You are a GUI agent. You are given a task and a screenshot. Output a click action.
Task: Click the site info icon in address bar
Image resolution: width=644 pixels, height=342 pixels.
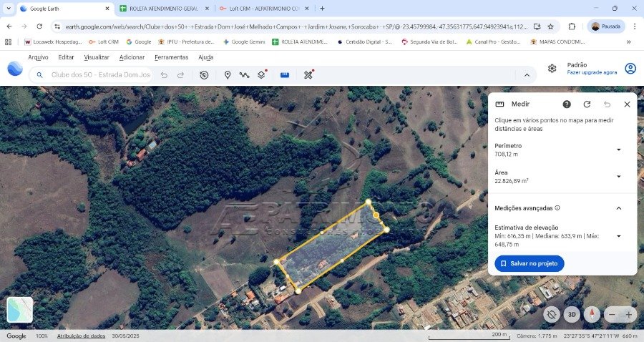[x=57, y=26]
